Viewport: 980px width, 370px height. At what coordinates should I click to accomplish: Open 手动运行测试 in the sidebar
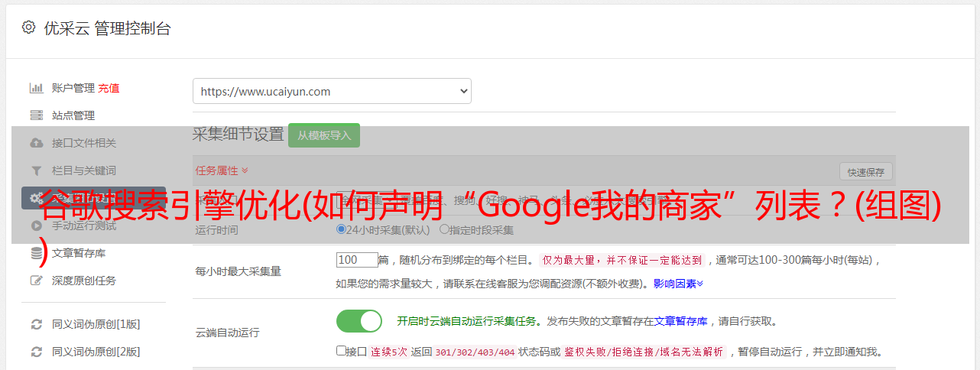pos(84,226)
